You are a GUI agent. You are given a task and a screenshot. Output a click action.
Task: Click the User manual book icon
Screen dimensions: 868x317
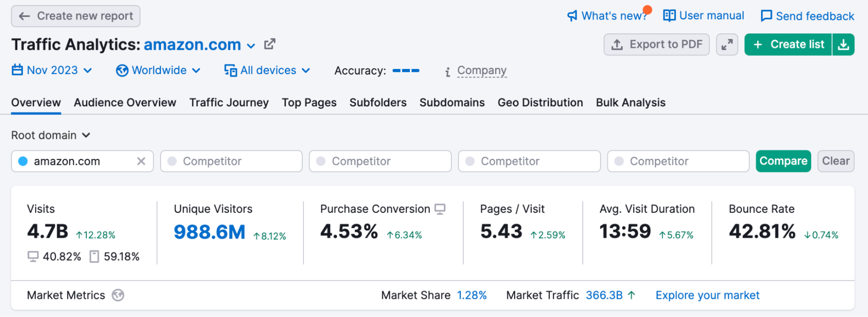tap(669, 16)
